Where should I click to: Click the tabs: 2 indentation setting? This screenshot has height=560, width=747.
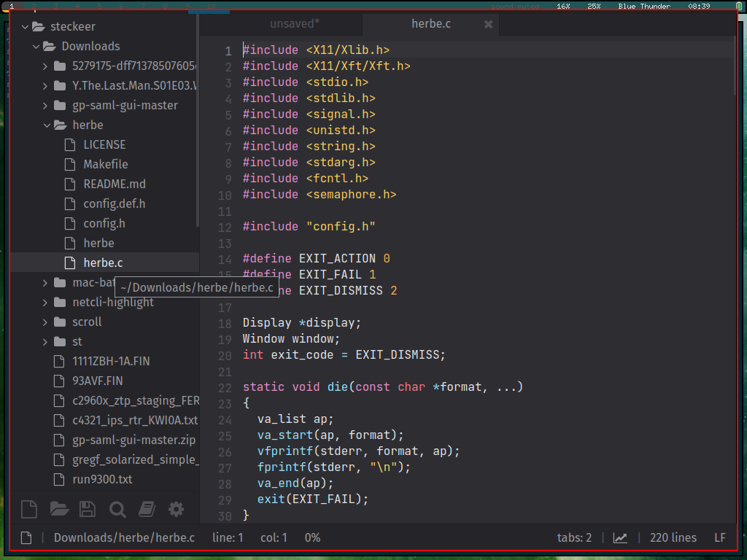tap(574, 538)
